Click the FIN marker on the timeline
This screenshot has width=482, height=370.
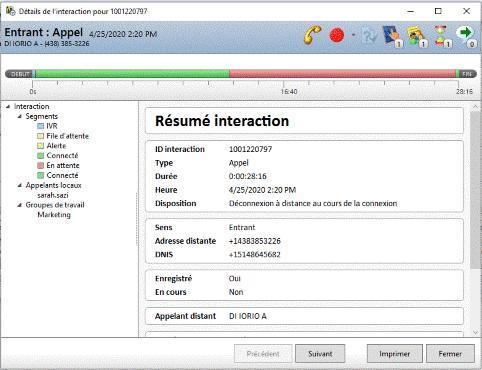click(467, 74)
